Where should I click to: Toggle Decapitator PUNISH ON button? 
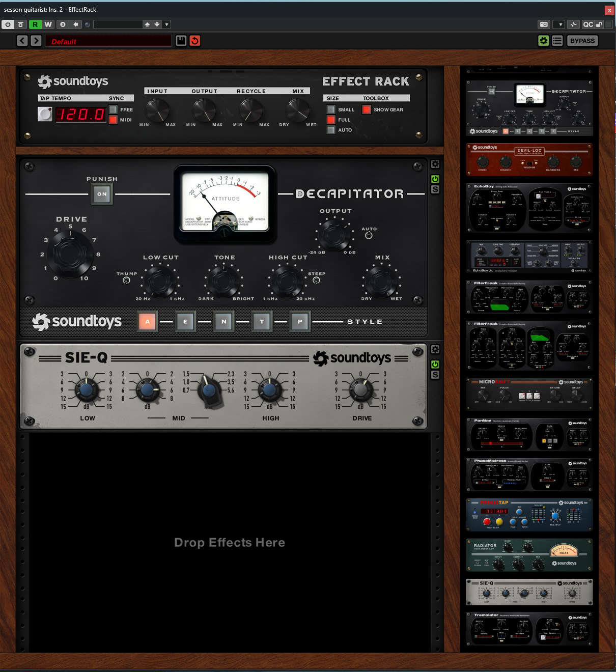pyautogui.click(x=102, y=194)
